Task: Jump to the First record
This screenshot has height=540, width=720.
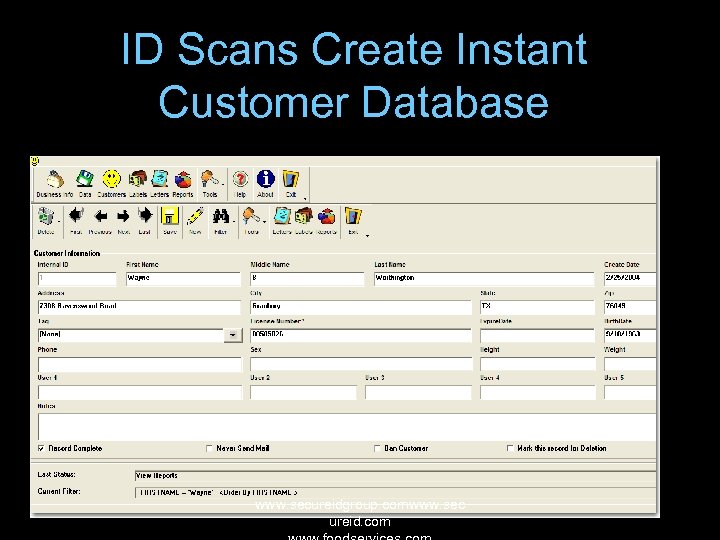Action: pyautogui.click(x=76, y=221)
